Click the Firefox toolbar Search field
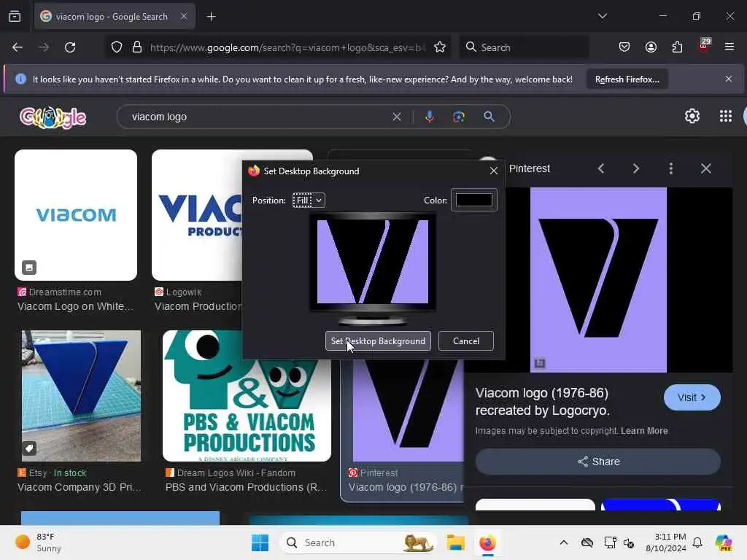The image size is (747, 560). click(524, 47)
